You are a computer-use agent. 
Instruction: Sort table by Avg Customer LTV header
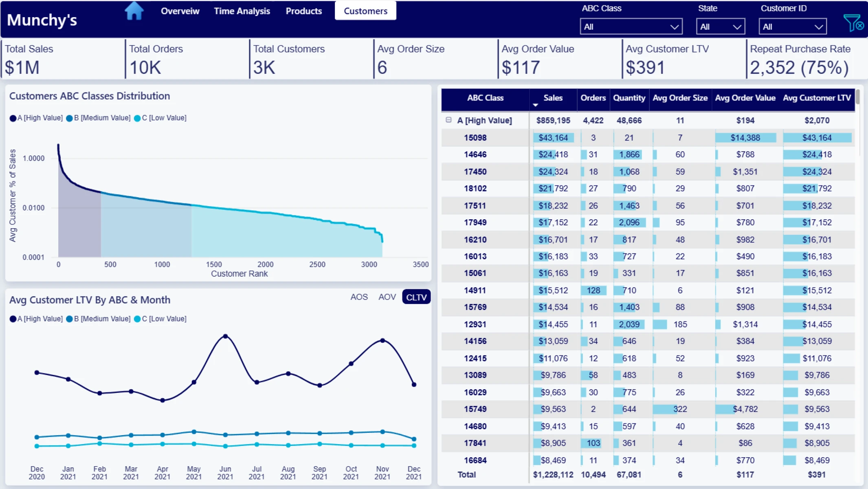tap(816, 98)
